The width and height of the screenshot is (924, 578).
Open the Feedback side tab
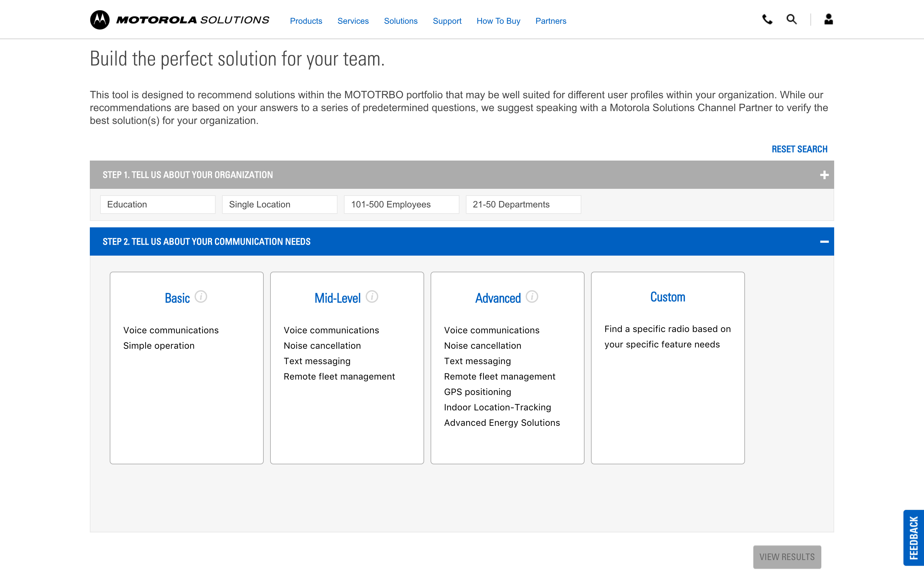[914, 538]
